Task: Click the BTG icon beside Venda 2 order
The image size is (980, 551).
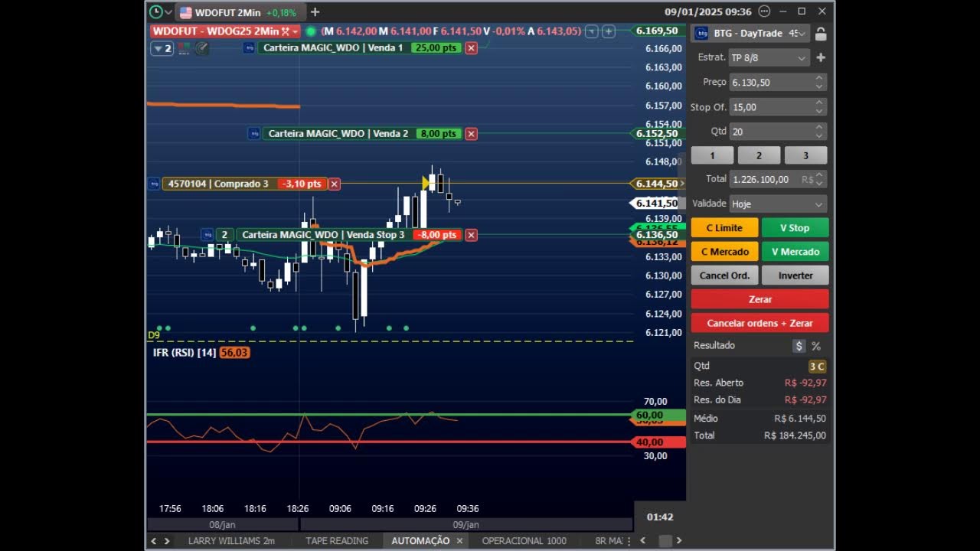Action: [x=254, y=133]
